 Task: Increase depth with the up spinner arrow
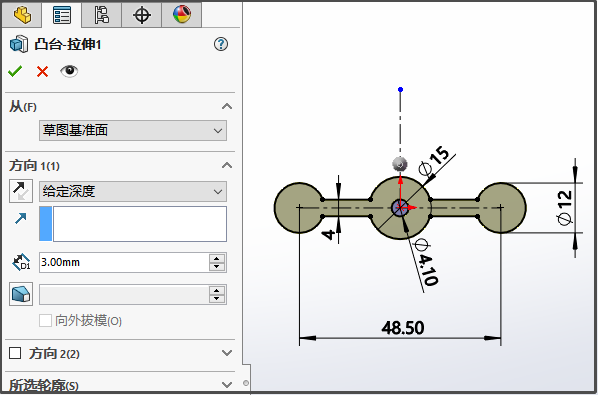(217, 258)
